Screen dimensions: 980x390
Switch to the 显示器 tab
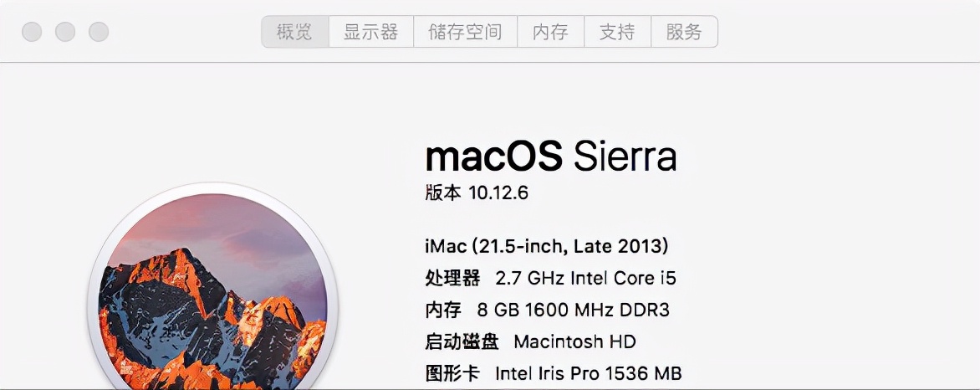pos(370,33)
